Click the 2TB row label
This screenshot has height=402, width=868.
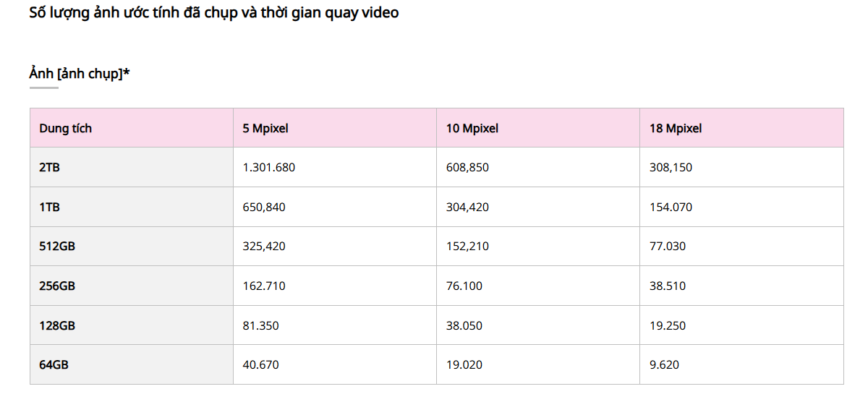pyautogui.click(x=50, y=167)
